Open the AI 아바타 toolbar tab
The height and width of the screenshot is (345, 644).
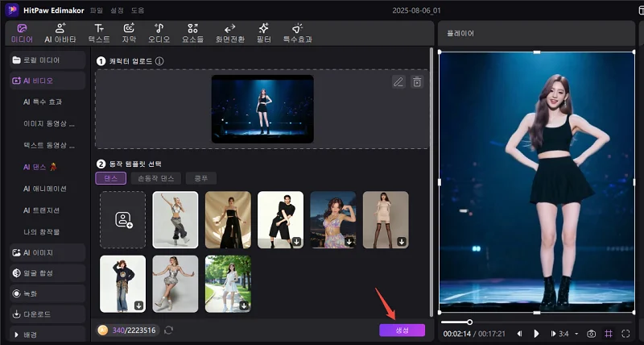pos(60,32)
